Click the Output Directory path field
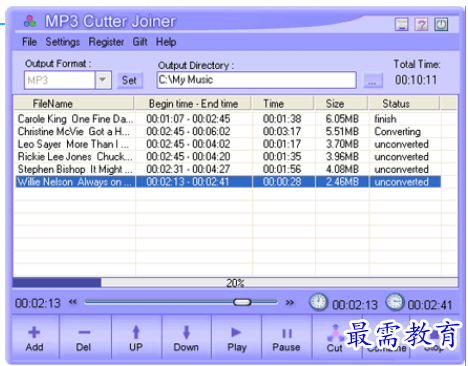468x366 pixels. point(256,80)
